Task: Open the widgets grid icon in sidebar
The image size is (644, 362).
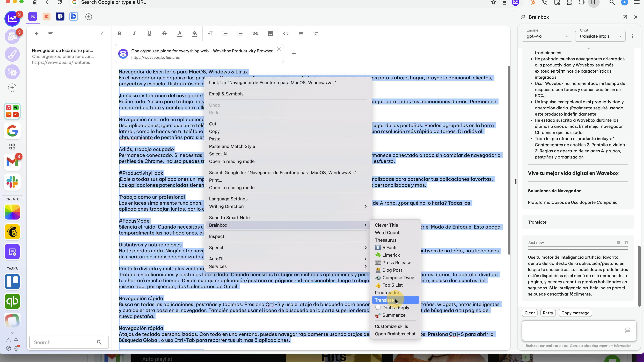Action: (x=12, y=146)
